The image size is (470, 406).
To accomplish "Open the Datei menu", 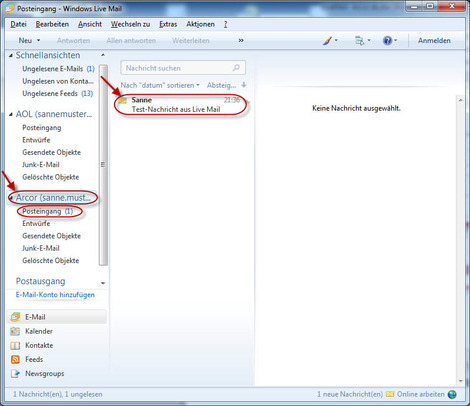I will pos(18,24).
